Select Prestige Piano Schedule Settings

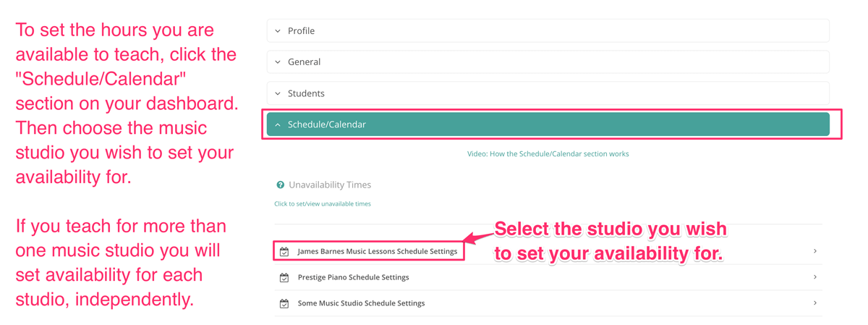[x=353, y=277]
